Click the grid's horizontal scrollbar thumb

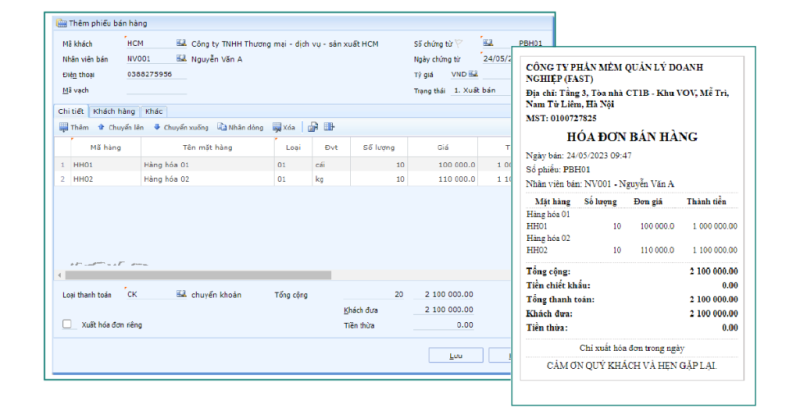pos(198,275)
